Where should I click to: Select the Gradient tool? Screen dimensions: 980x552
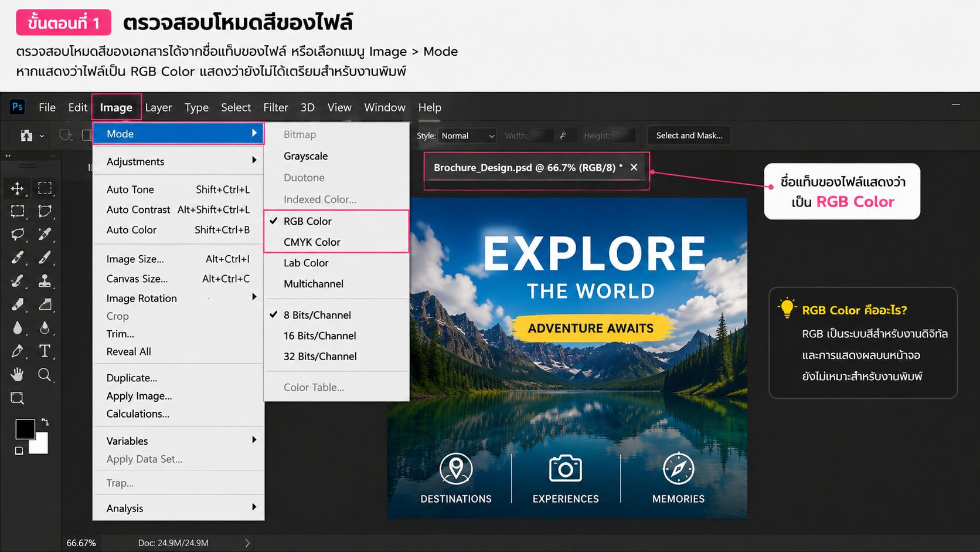click(x=45, y=304)
